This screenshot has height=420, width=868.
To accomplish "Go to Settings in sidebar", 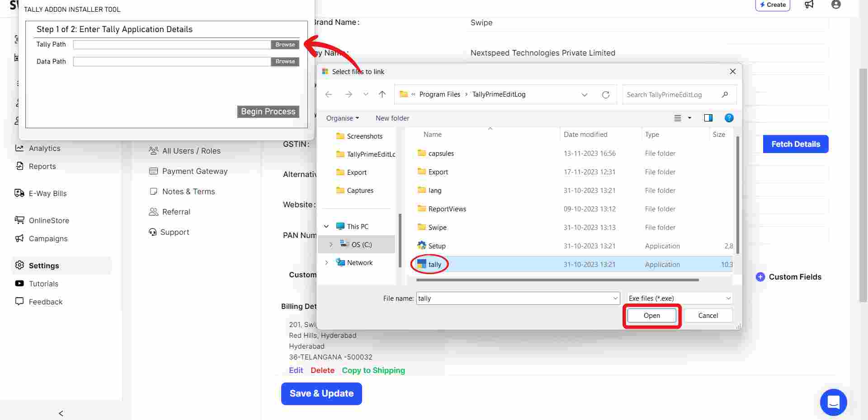I will coord(61,266).
